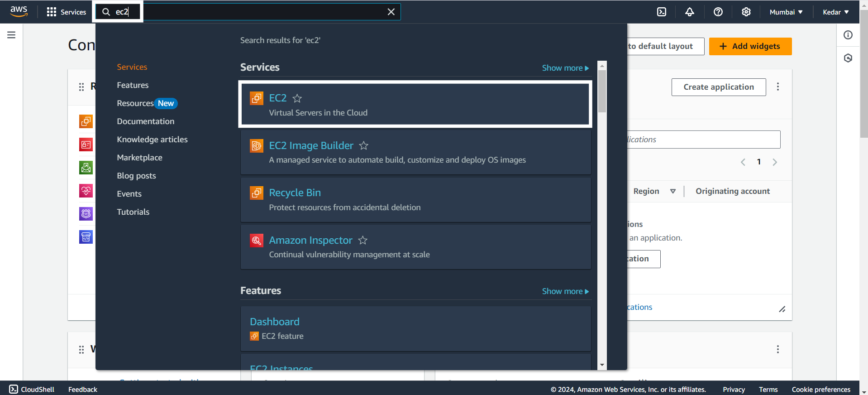The height and width of the screenshot is (395, 868).
Task: Click the red service icon in recently visited
Action: [86, 145]
